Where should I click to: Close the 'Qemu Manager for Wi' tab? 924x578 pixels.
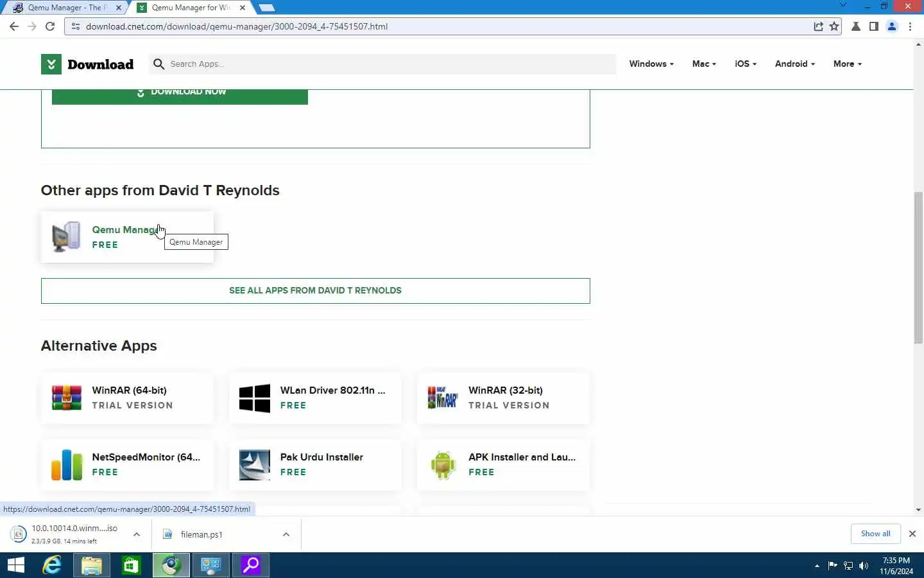(243, 8)
